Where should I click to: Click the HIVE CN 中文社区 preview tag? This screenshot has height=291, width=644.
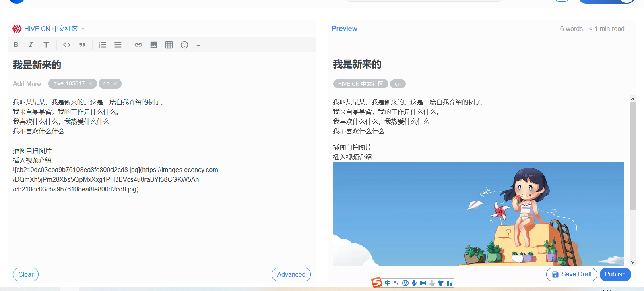click(361, 84)
